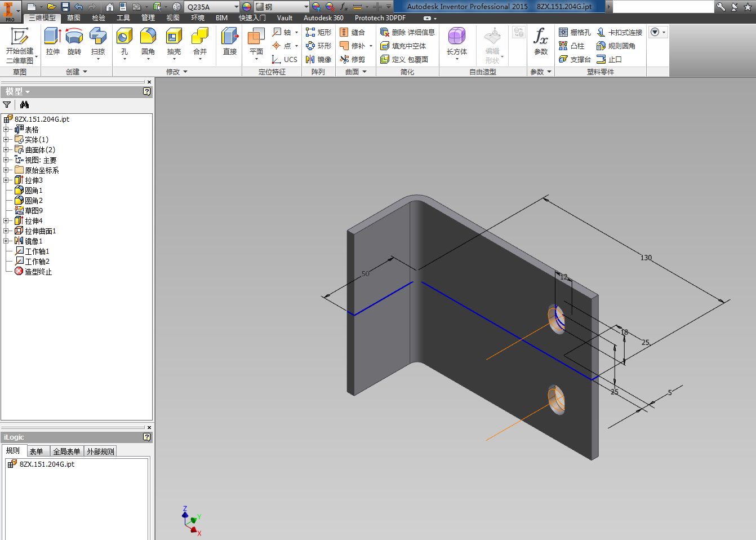The width and height of the screenshot is (756, 540).
Task: Expand the 曲面体(2) tree node
Action: tap(6, 150)
